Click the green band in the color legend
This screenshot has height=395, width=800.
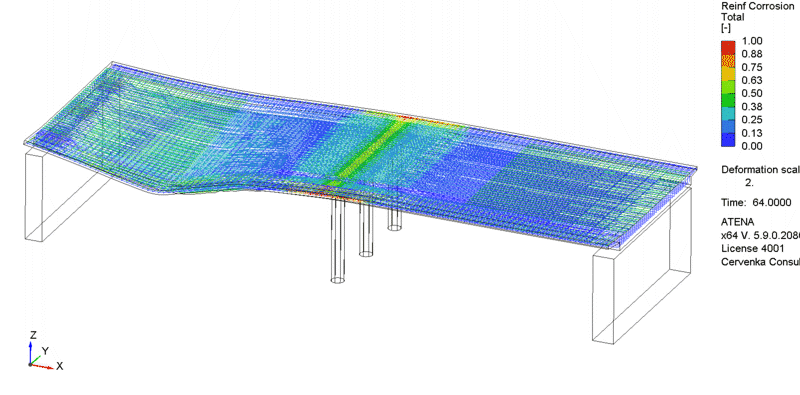pos(728,93)
